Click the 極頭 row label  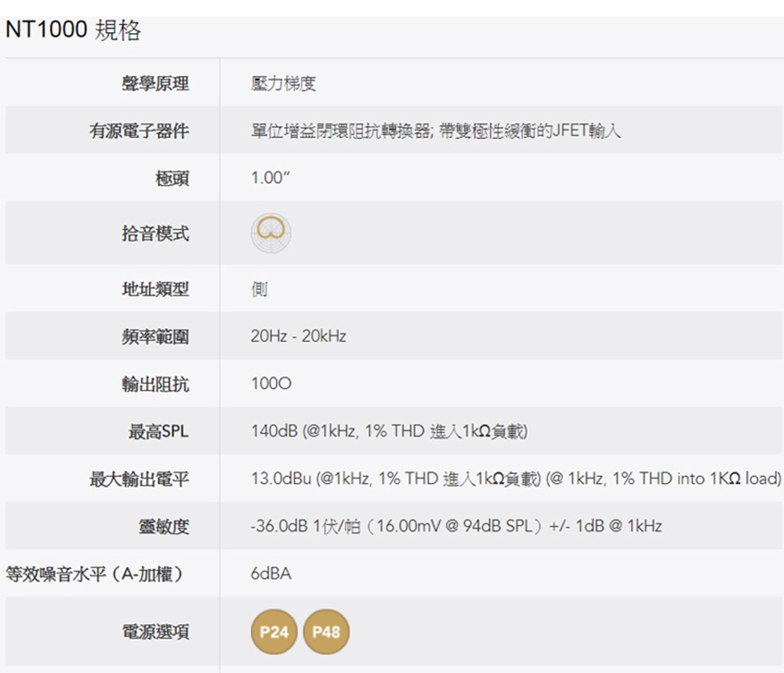tap(172, 178)
